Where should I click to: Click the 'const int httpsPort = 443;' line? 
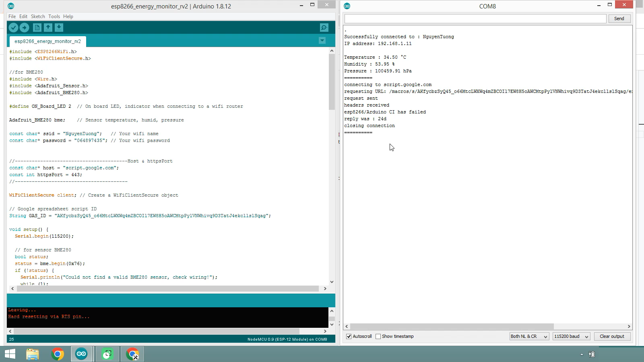tap(45, 175)
